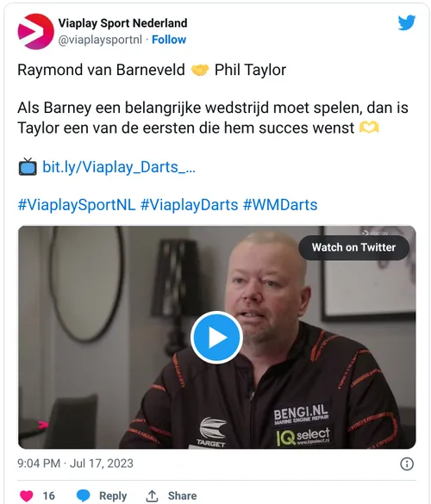This screenshot has width=431, height=504.
Task: Open the tweet timestamp 9:04 PM Jul 17, 2023
Action: (x=75, y=464)
